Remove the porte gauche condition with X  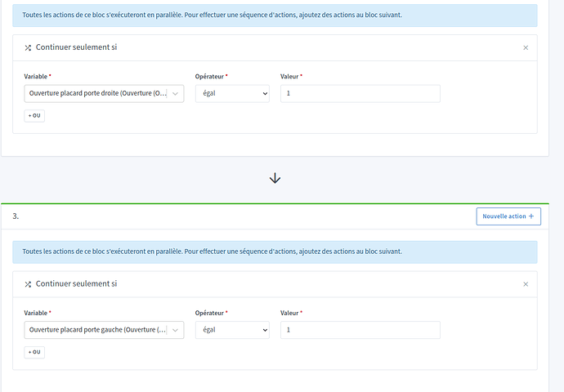click(526, 284)
